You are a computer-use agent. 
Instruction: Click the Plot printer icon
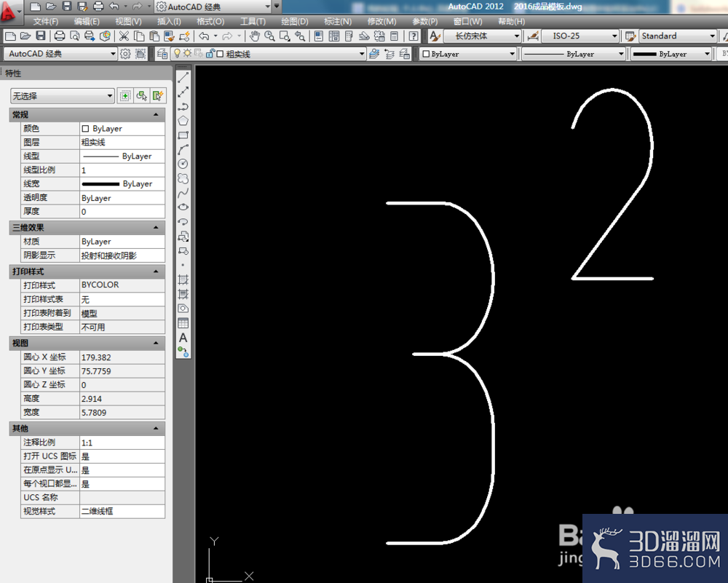pyautogui.click(x=60, y=36)
